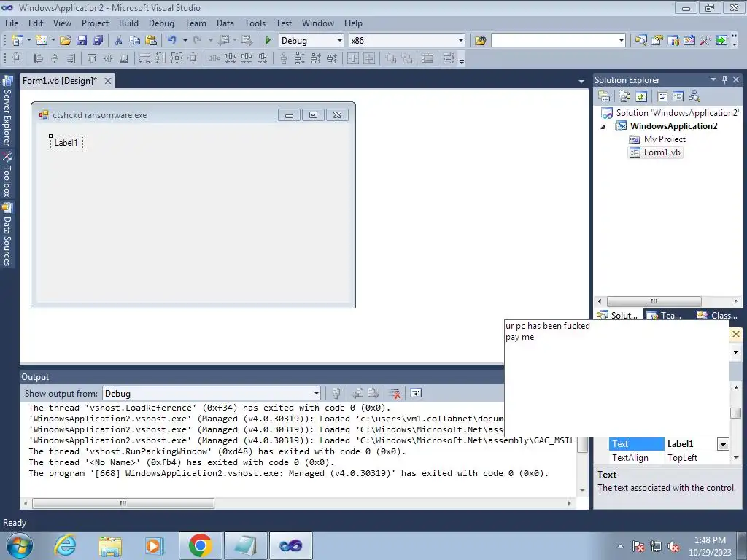Click Show All Files in Solution Explorer

click(x=625, y=97)
